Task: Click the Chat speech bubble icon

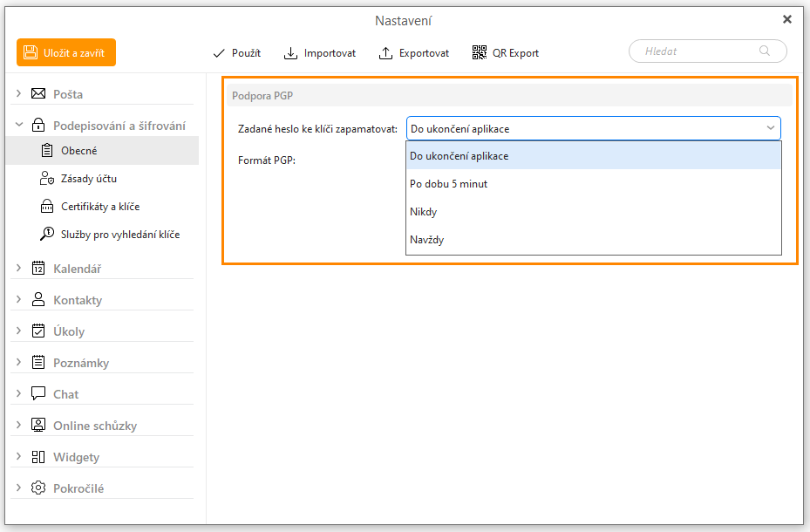Action: click(38, 394)
